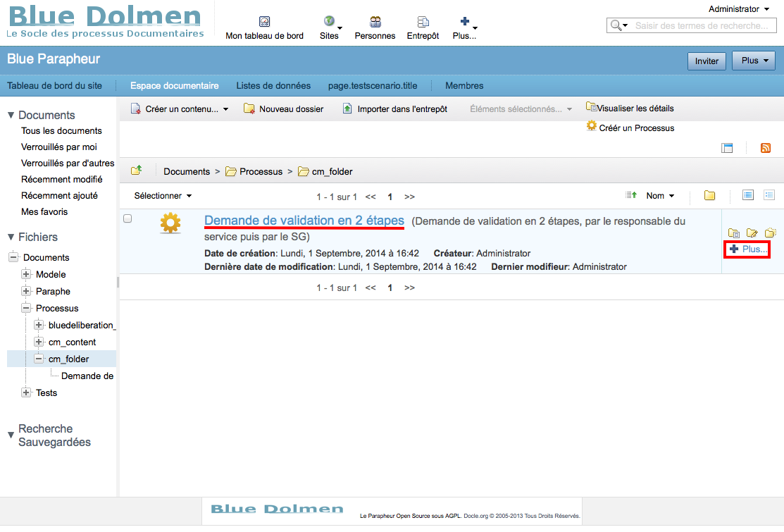The image size is (784, 532).
Task: Expand the Tests tree node
Action: tap(26, 392)
